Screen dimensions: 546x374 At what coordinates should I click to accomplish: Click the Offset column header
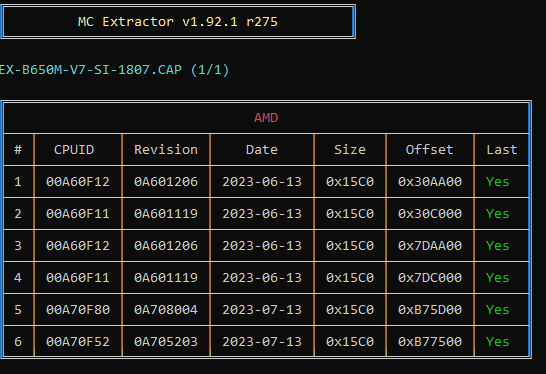pos(430,150)
